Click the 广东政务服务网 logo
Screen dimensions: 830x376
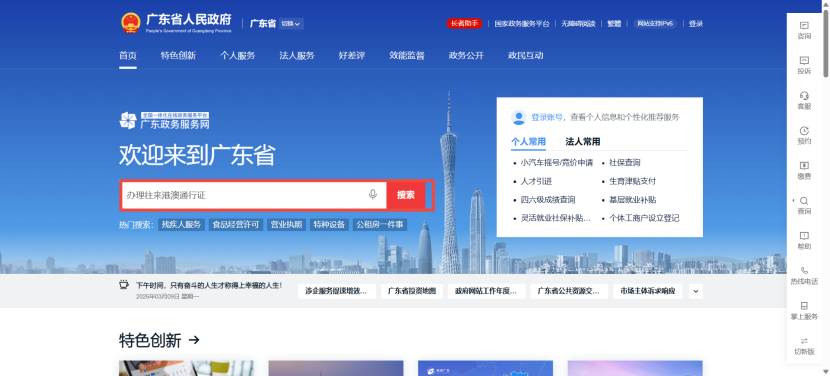click(x=164, y=121)
